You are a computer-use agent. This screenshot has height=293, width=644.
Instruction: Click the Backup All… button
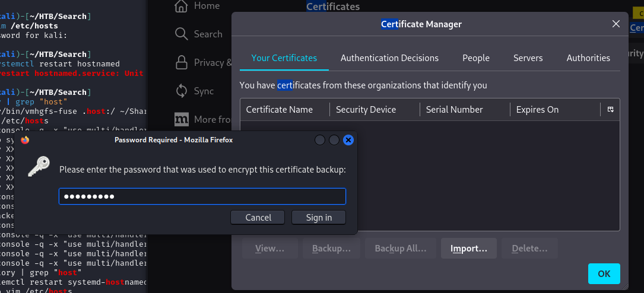(x=401, y=249)
